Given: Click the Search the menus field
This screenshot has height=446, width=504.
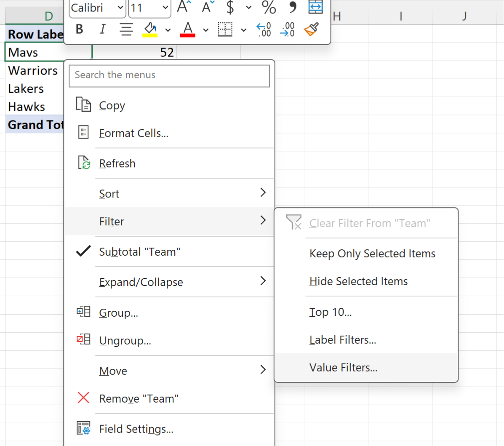Looking at the screenshot, I should click(x=169, y=76).
